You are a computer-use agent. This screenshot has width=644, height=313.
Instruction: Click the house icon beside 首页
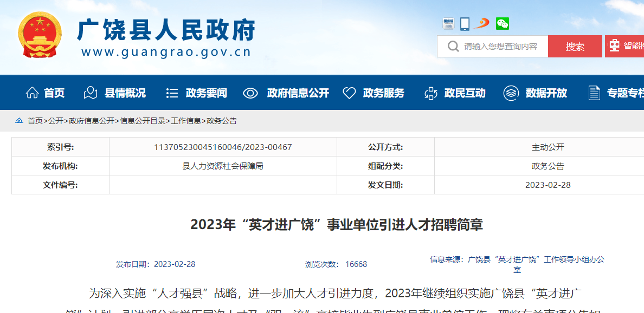(32, 93)
